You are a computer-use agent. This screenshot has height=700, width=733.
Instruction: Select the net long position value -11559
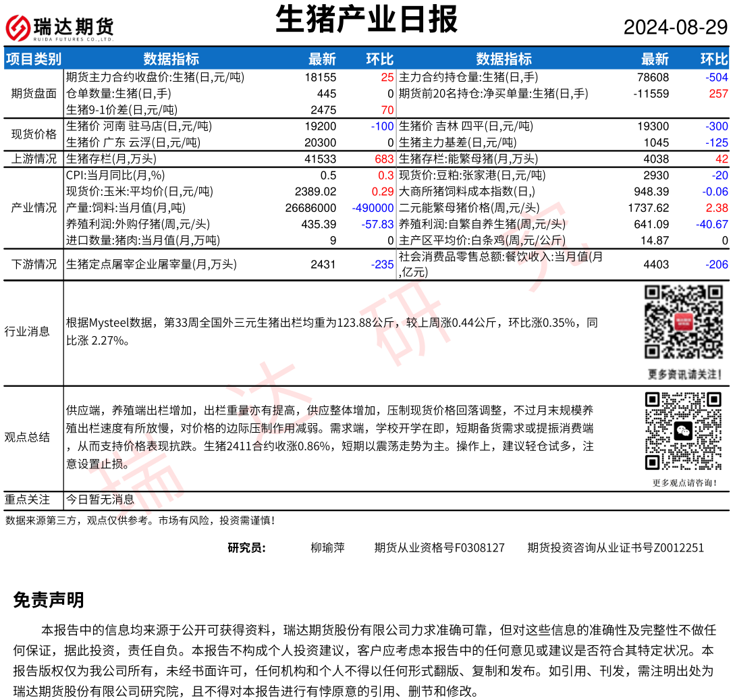coord(651,94)
